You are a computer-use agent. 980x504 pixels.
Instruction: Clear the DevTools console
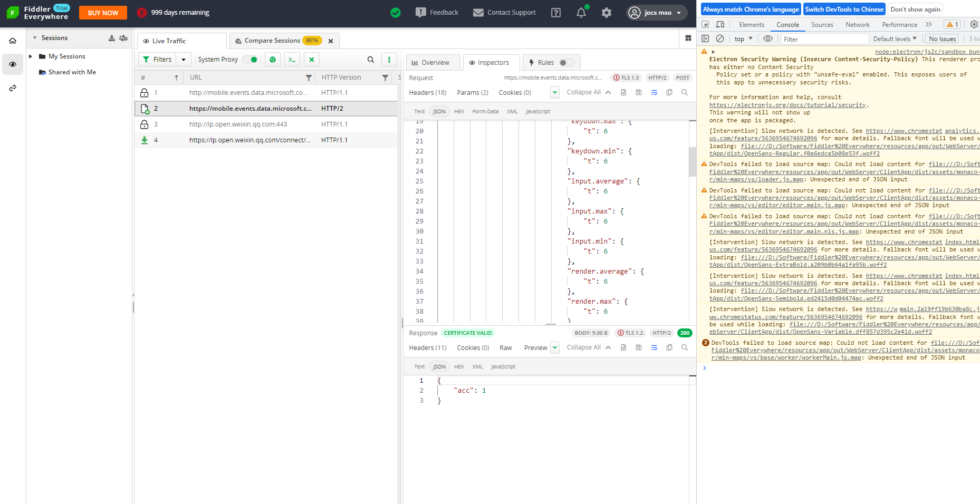coord(720,38)
